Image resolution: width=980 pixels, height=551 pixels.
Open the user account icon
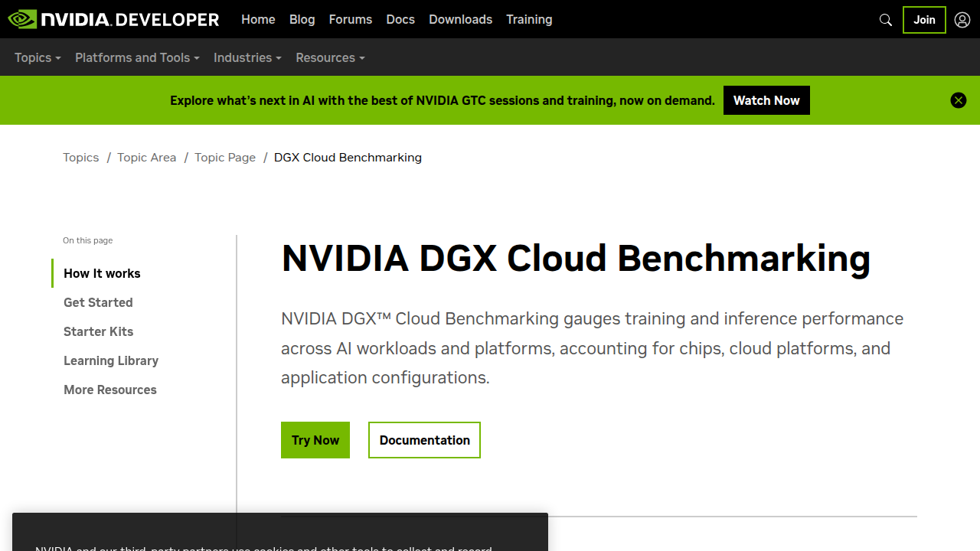[962, 20]
